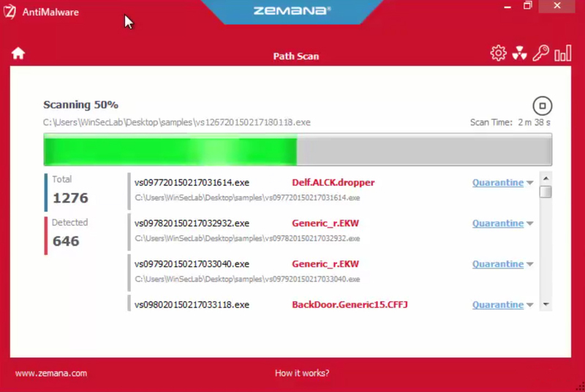Select the vs097720150217031614.exe file name
This screenshot has height=392, width=585.
[x=192, y=182]
